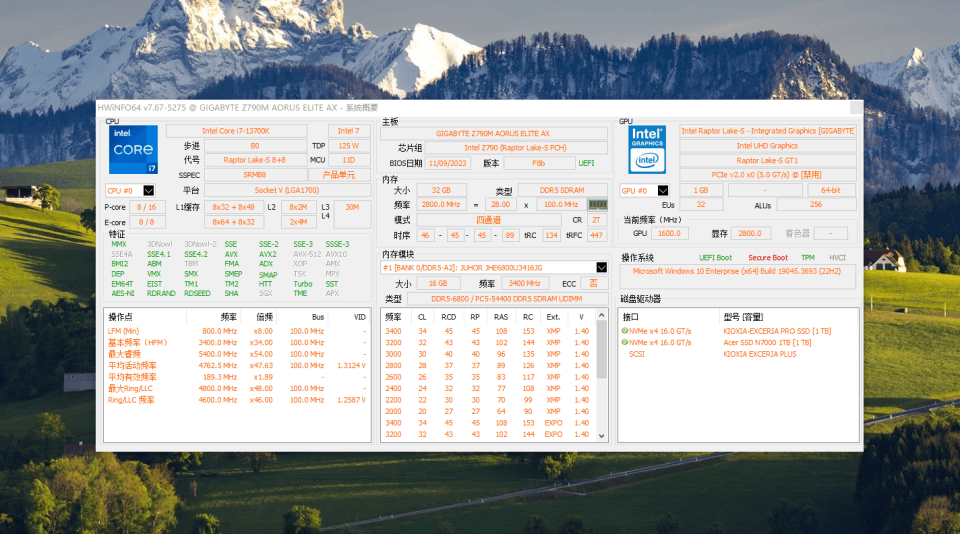Click the Secure Boot label

pyautogui.click(x=768, y=258)
